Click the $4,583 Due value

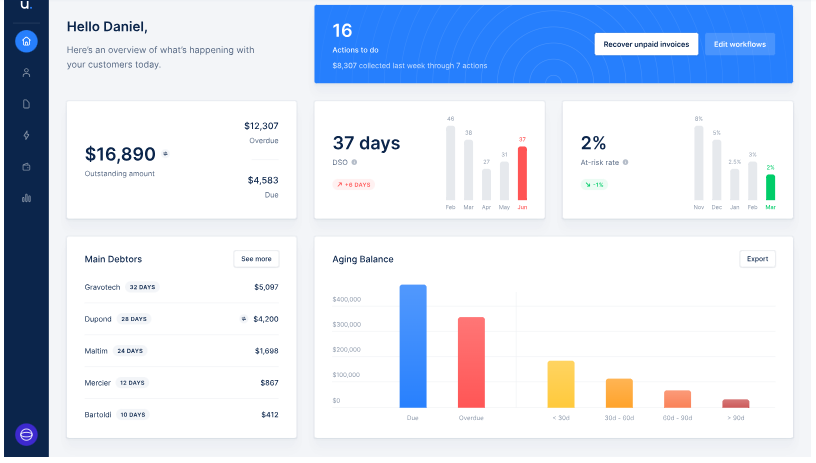pyautogui.click(x=263, y=180)
